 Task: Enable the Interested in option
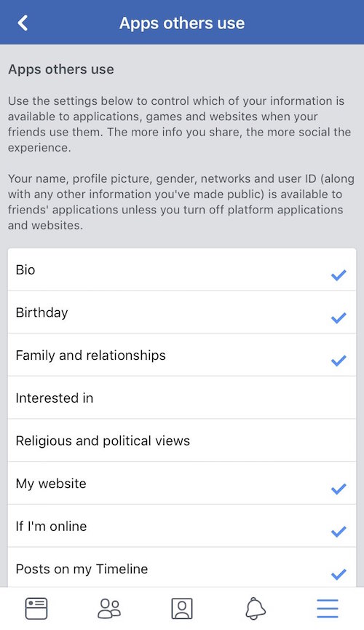coord(182,398)
